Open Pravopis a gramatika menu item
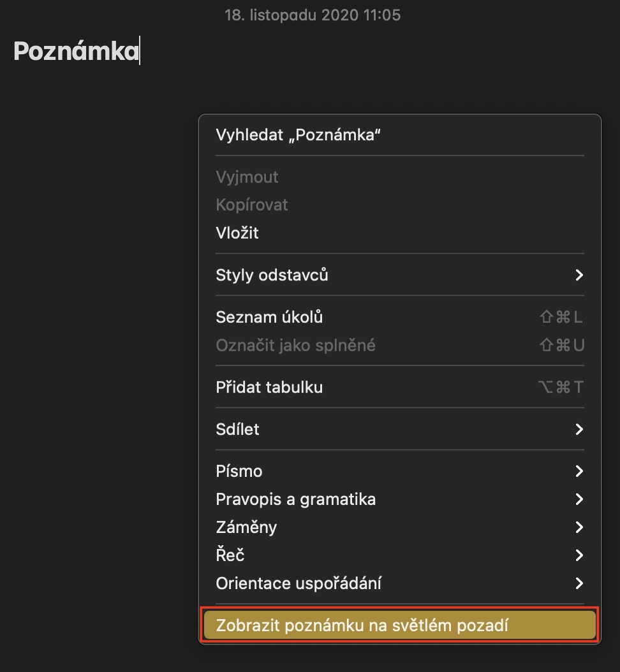The height and width of the screenshot is (672, 620). coord(295,499)
